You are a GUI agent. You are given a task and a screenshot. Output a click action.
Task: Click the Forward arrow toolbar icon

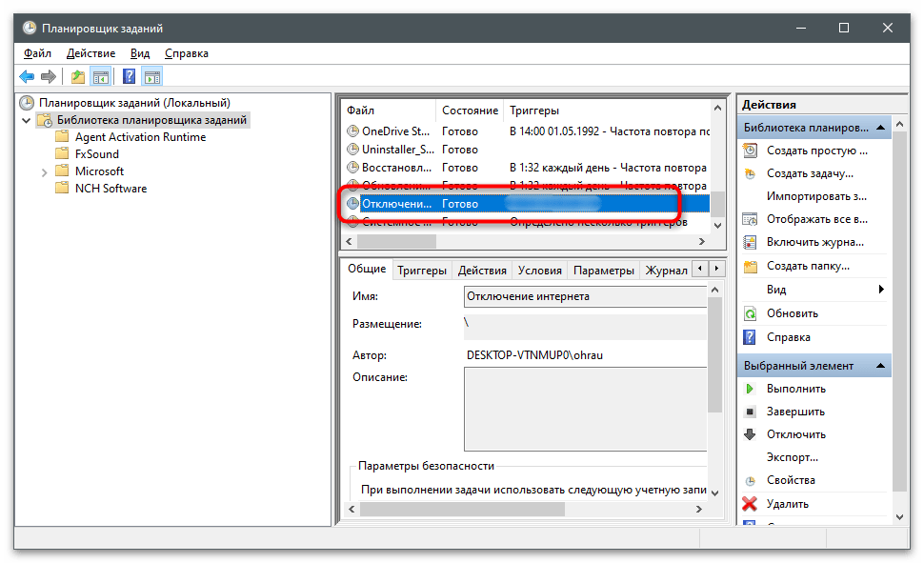point(49,76)
